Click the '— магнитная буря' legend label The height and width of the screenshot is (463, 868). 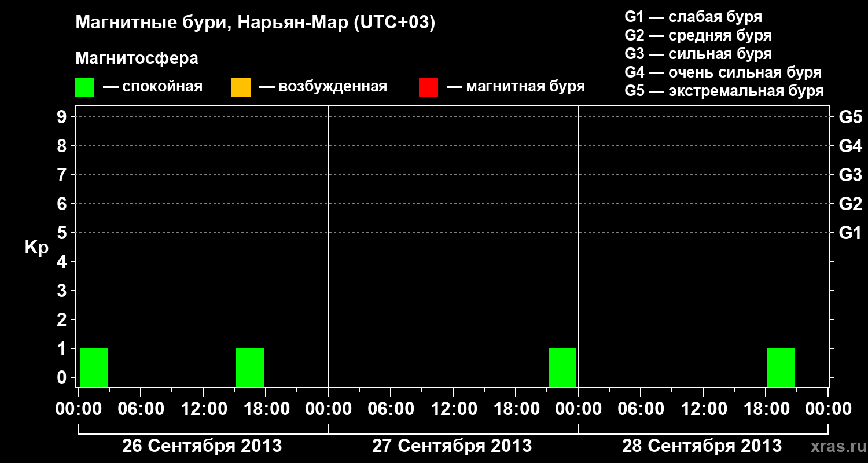(x=516, y=87)
